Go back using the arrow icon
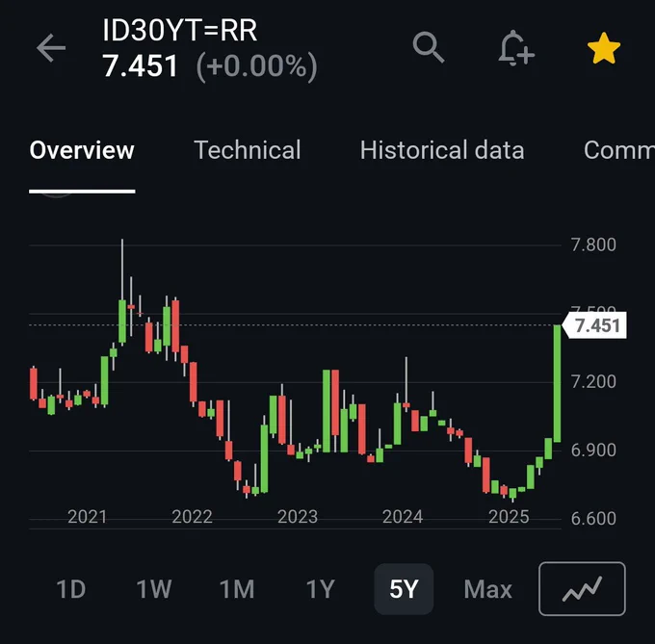 [x=51, y=48]
